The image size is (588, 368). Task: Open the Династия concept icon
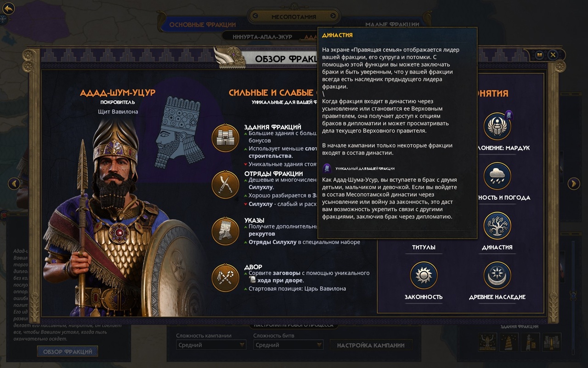498,226
